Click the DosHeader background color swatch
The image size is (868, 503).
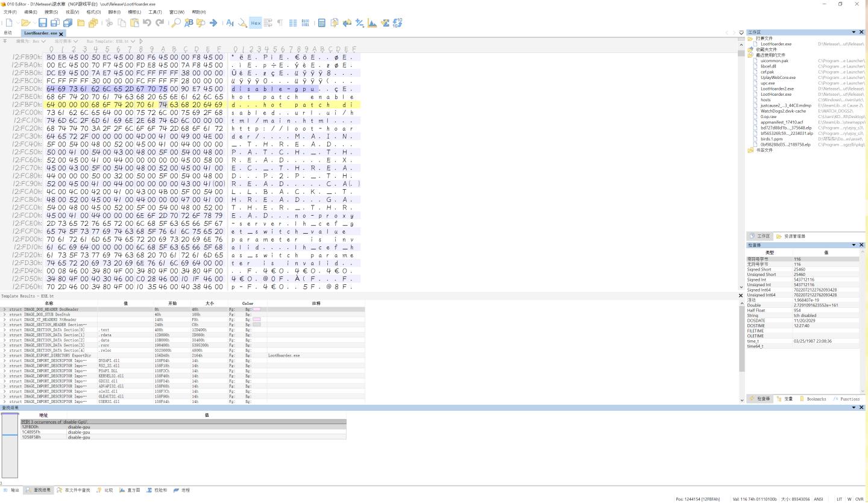pos(257,310)
